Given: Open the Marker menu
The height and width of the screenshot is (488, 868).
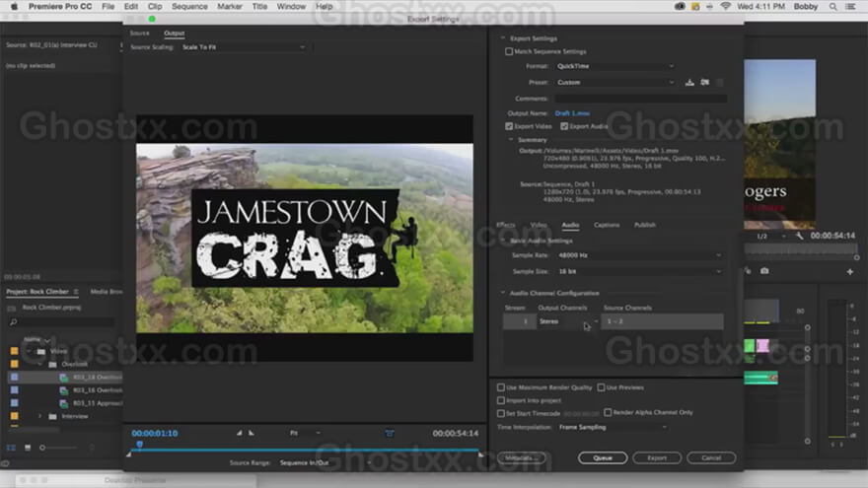Looking at the screenshot, I should tap(229, 7).
